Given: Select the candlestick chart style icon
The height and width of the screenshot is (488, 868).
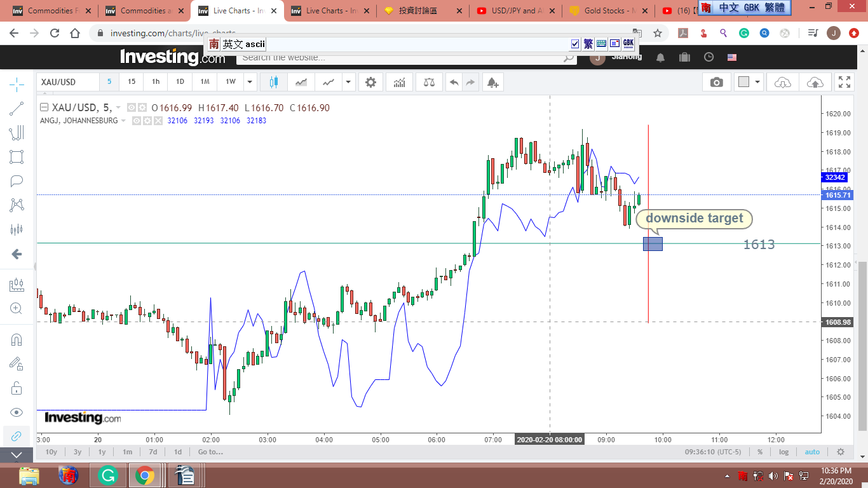Looking at the screenshot, I should [x=274, y=82].
